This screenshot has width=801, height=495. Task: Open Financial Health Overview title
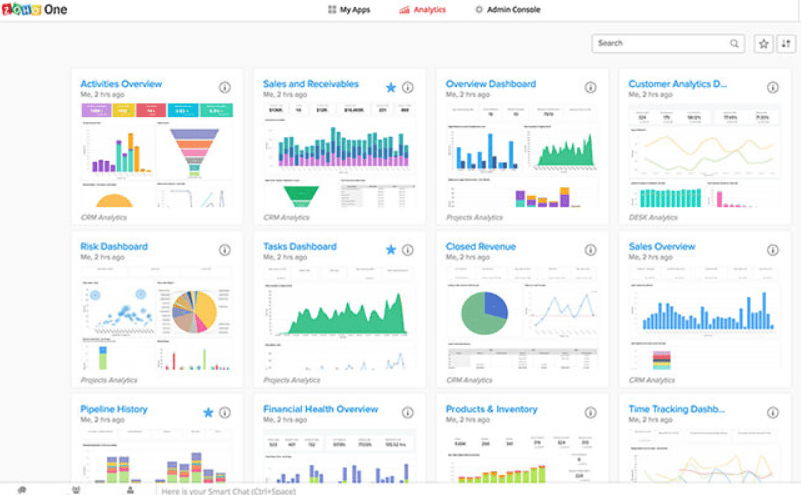(321, 409)
